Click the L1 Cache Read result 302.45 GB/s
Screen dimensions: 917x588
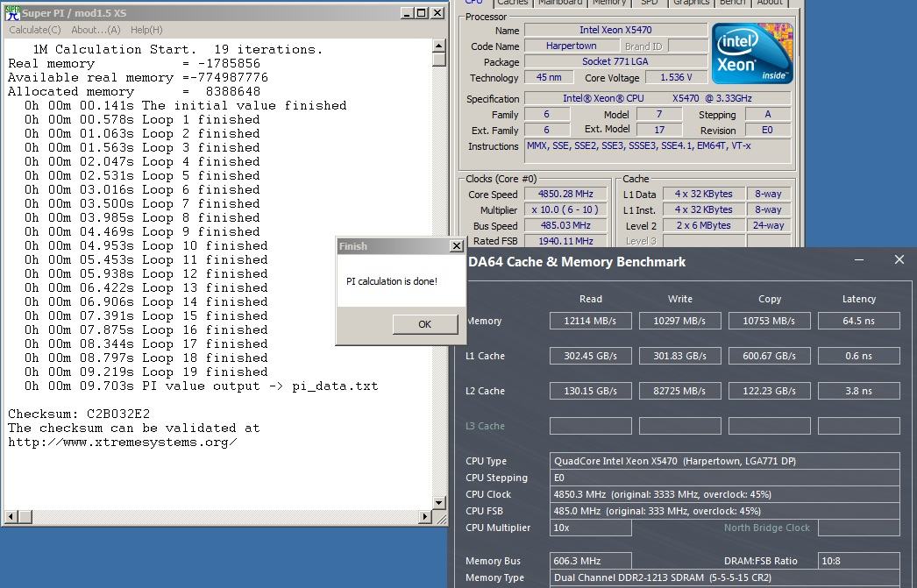[591, 356]
